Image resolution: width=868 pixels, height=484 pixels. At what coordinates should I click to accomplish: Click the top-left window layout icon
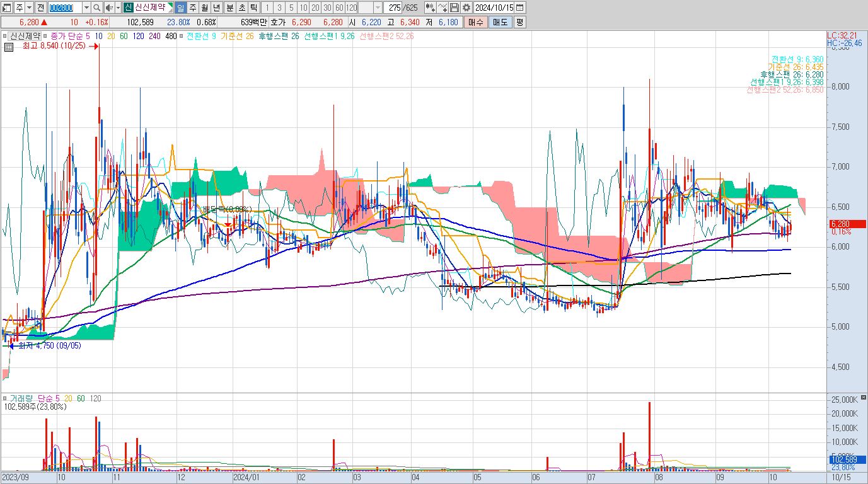click(6, 8)
